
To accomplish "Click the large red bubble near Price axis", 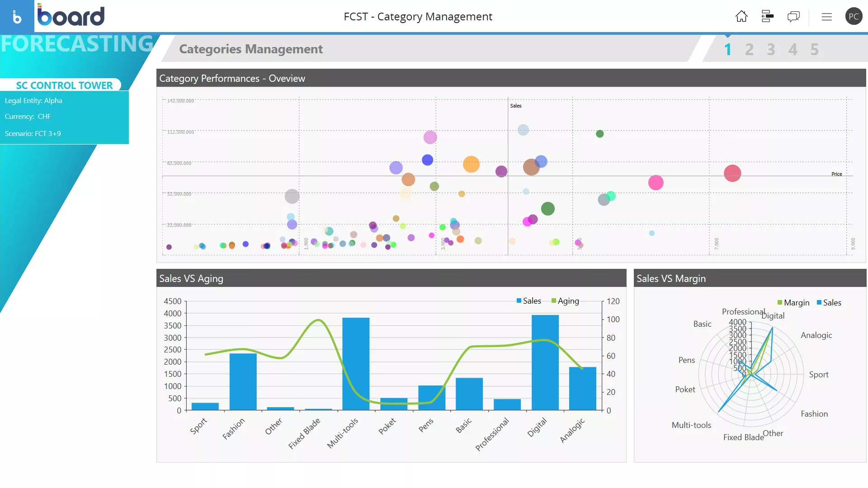I will [x=732, y=174].
